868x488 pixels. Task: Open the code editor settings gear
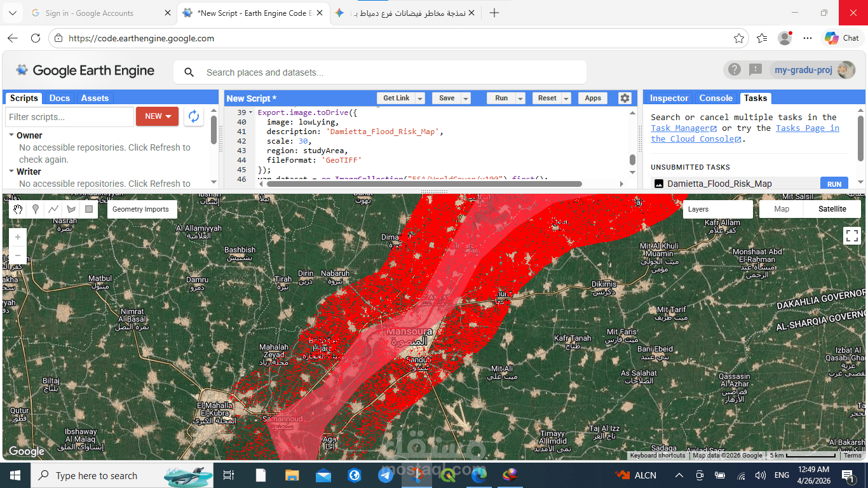tap(625, 98)
